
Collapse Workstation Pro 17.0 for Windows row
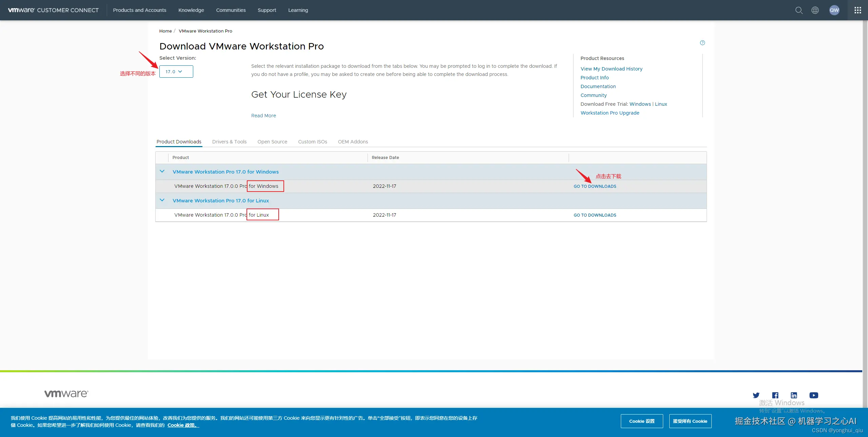tap(162, 172)
